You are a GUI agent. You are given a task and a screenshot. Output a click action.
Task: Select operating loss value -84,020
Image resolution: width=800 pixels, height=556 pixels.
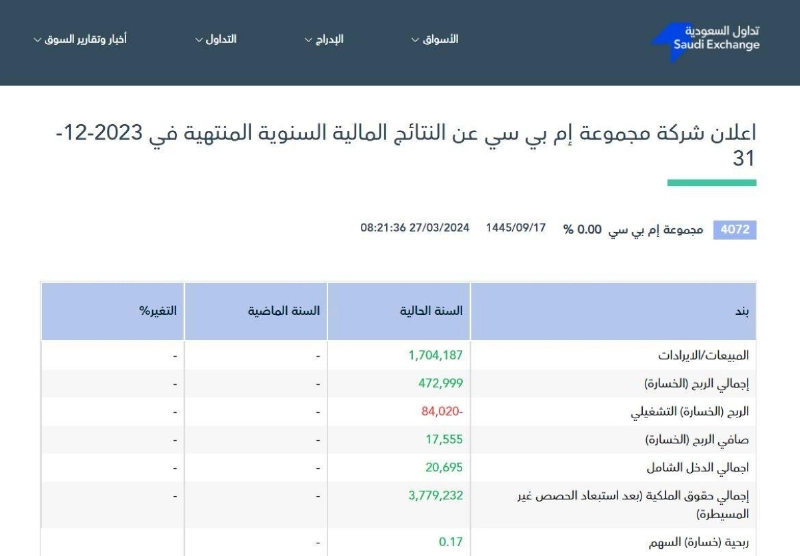coord(442,411)
